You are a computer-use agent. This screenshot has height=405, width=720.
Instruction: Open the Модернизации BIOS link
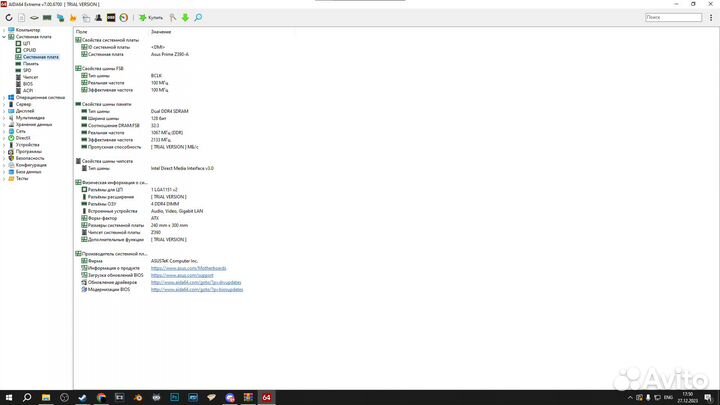[197, 289]
